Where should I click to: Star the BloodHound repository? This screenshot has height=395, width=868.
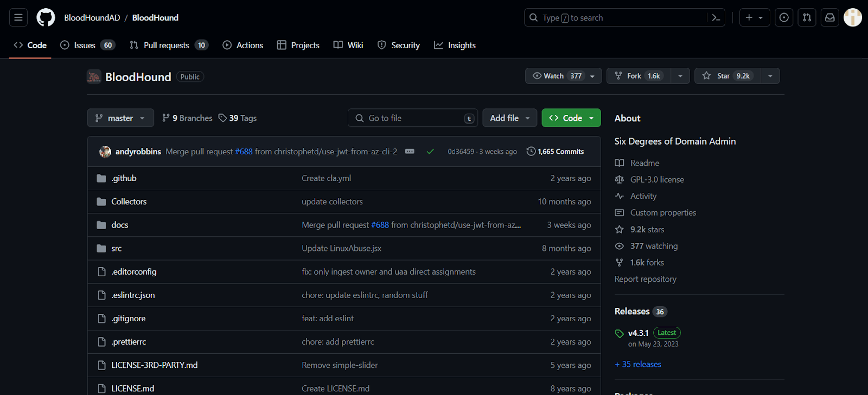coord(727,76)
